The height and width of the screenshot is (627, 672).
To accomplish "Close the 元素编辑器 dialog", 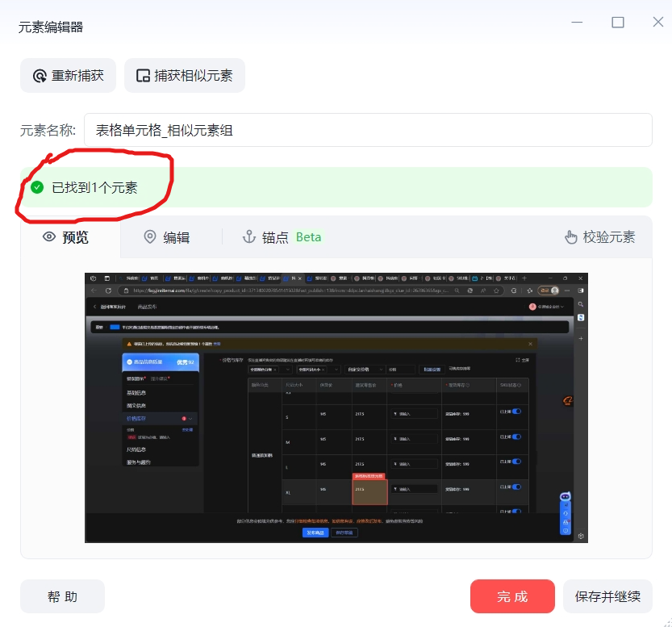I will (x=657, y=23).
